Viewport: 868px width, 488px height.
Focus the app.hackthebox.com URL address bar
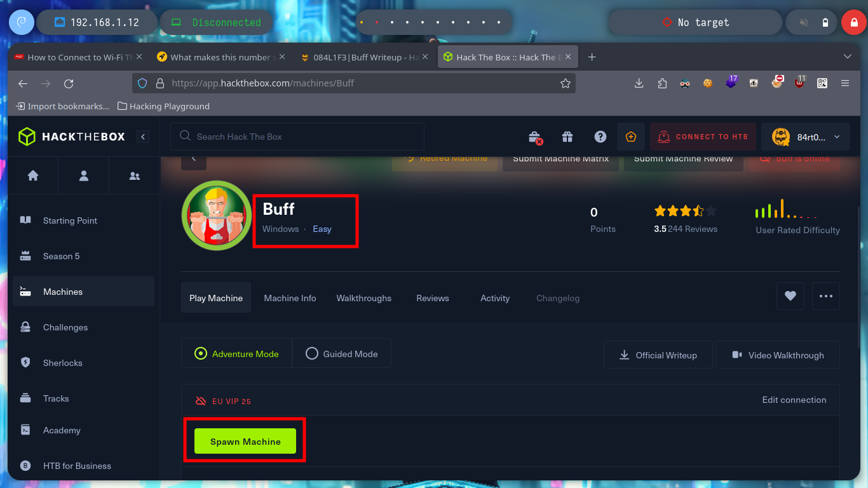coord(354,83)
